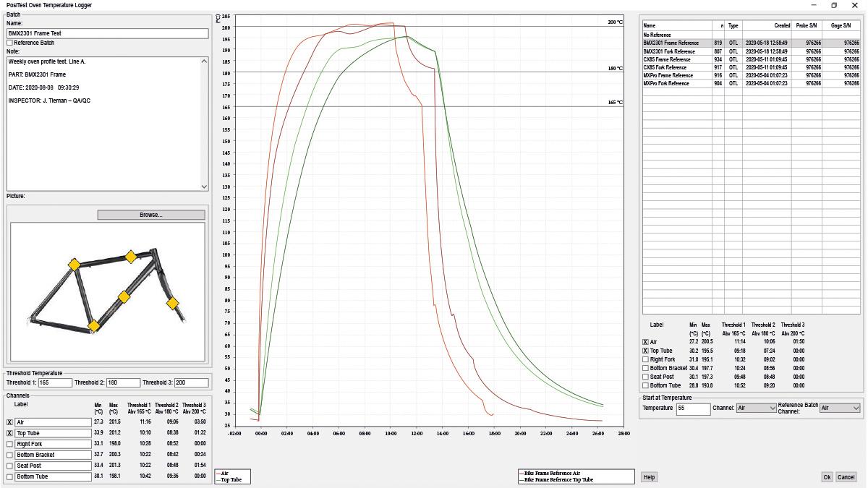Check the Right Fork channel in Channels panel
The width and height of the screenshot is (868, 488).
10,444
